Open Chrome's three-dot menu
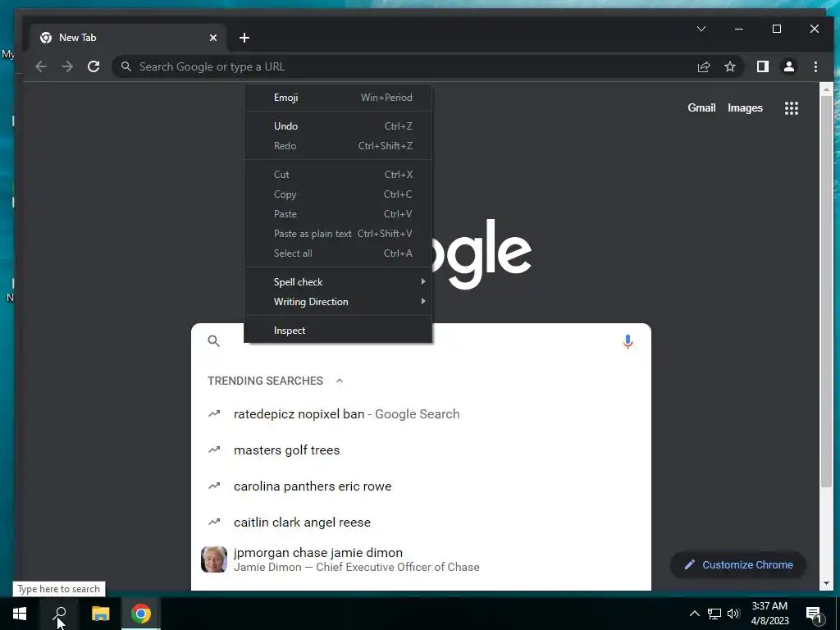The width and height of the screenshot is (840, 630). click(x=815, y=66)
